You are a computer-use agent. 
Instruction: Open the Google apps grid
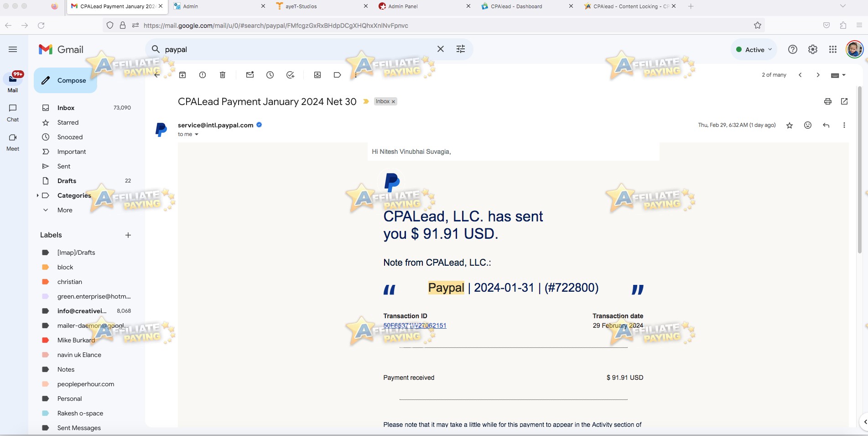tap(832, 49)
